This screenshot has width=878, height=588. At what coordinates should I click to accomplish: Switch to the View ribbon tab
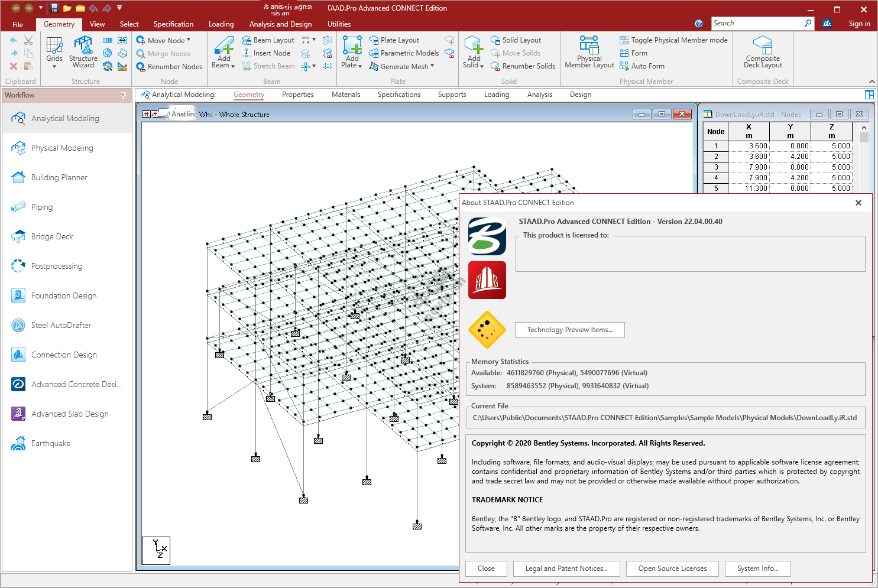(x=97, y=24)
